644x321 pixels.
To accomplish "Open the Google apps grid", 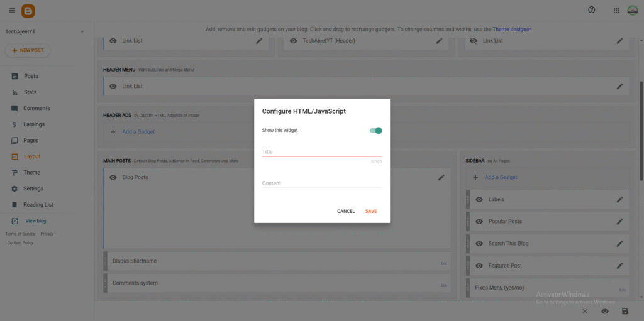I will 616,10.
